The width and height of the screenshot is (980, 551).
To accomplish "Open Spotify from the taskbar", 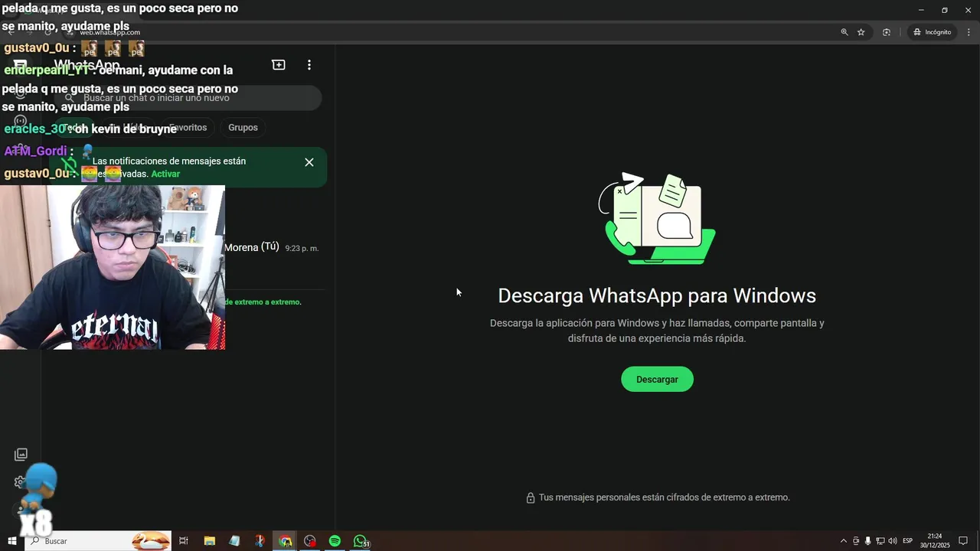I will point(335,541).
